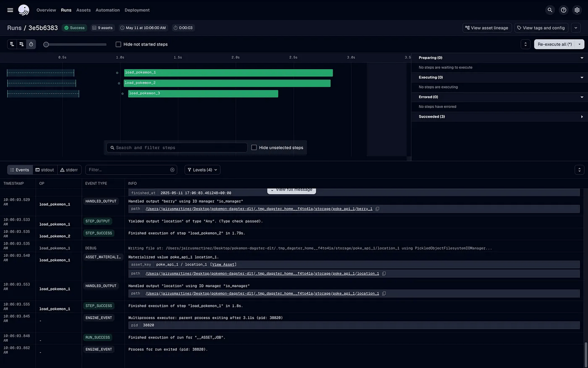Select the load_pokemon_1 step bar
The height and width of the screenshot is (368, 588).
(229, 73)
